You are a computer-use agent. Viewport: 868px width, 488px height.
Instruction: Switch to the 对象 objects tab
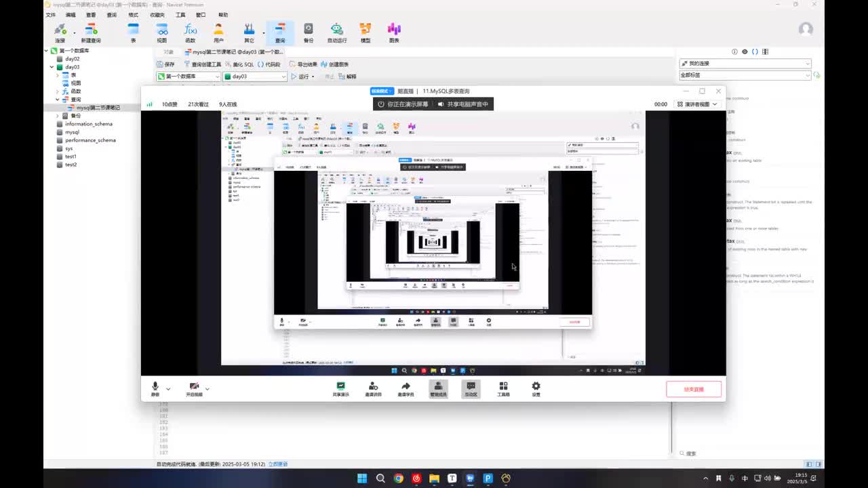tap(168, 52)
